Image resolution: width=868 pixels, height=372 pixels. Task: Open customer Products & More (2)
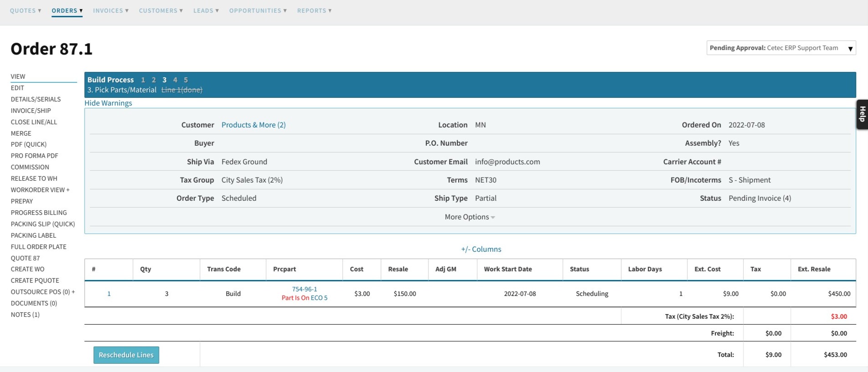pos(253,125)
